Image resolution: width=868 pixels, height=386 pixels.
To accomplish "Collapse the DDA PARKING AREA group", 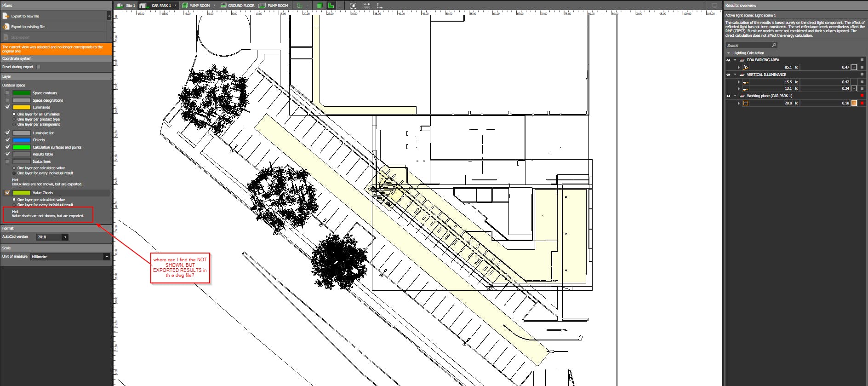I will click(x=735, y=60).
